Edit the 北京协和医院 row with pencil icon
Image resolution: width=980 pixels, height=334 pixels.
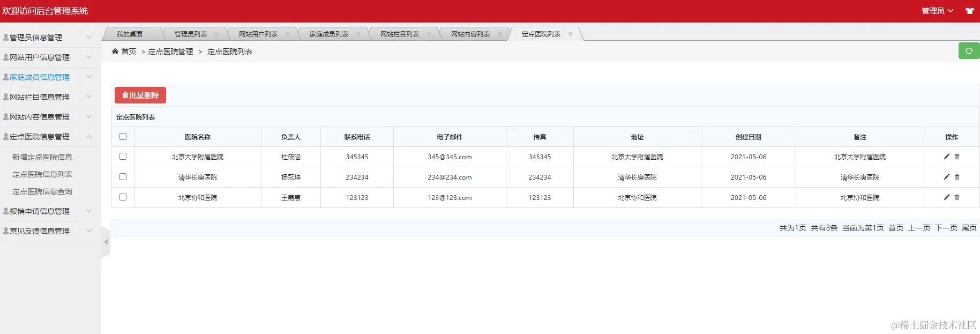point(947,197)
